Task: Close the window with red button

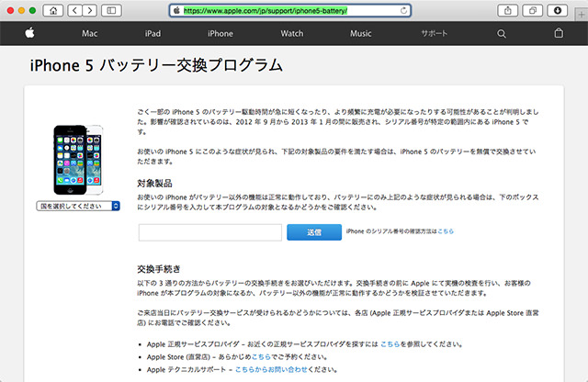Action: click(x=10, y=10)
